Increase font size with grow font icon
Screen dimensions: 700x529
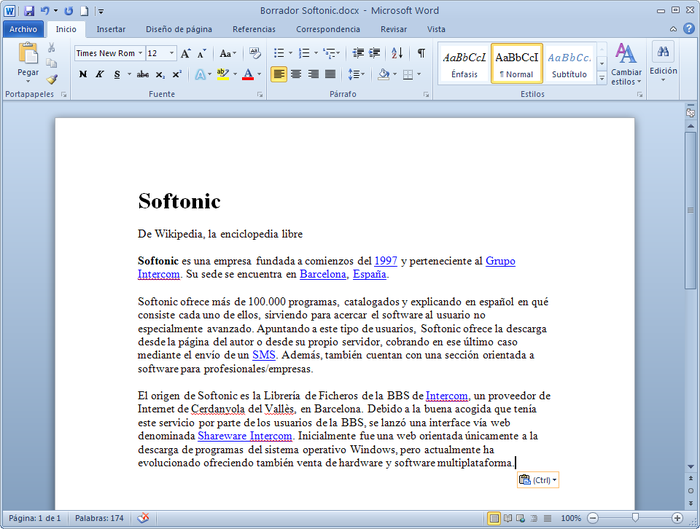[x=186, y=53]
